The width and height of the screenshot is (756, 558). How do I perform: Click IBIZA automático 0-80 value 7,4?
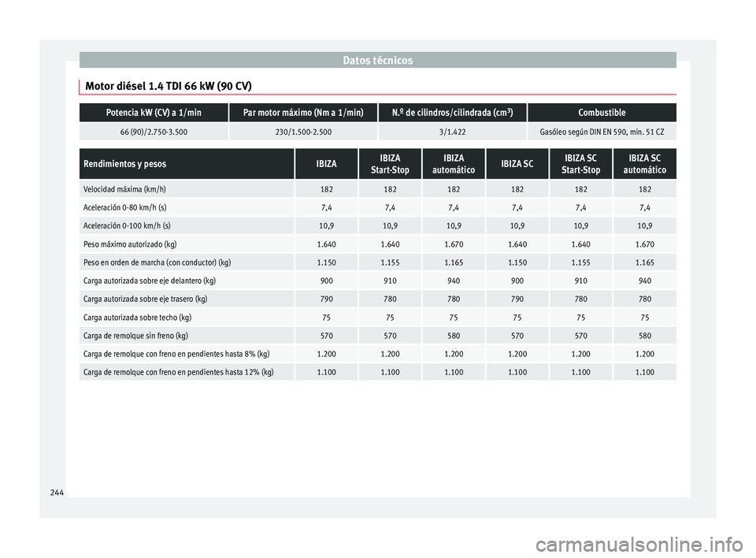[454, 207]
